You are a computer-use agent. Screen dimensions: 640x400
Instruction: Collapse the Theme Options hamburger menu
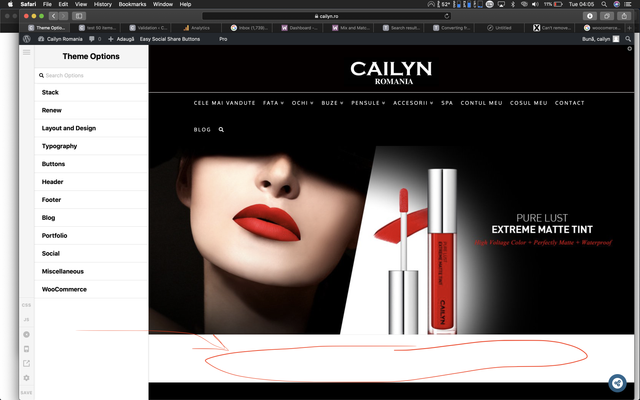27,52
